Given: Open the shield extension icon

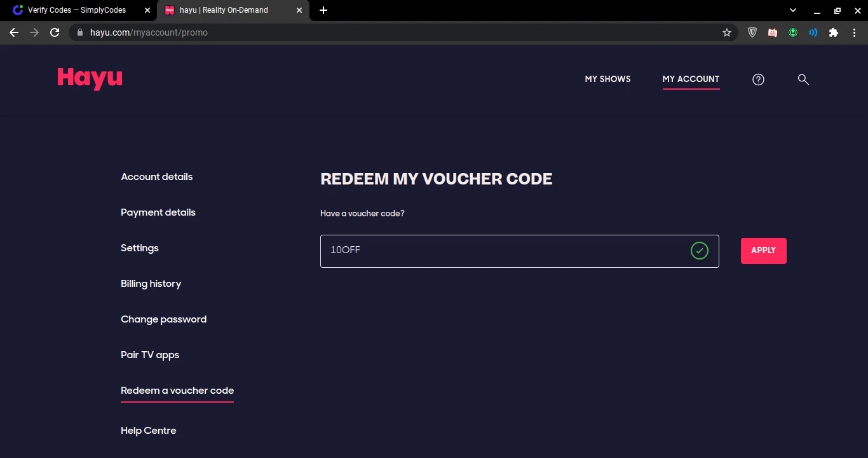Looking at the screenshot, I should 752,32.
